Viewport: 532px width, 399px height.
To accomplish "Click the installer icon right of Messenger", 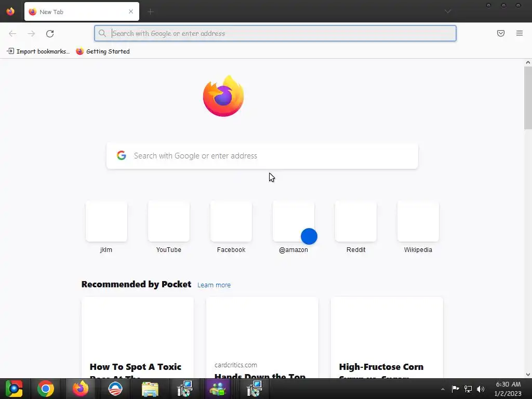I will coord(254,389).
